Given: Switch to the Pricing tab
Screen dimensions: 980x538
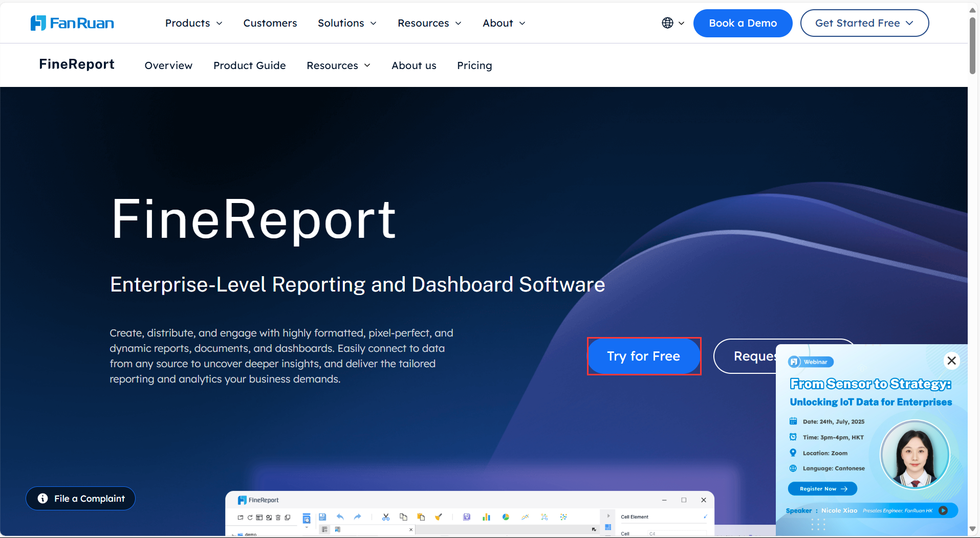Looking at the screenshot, I should tap(474, 65).
